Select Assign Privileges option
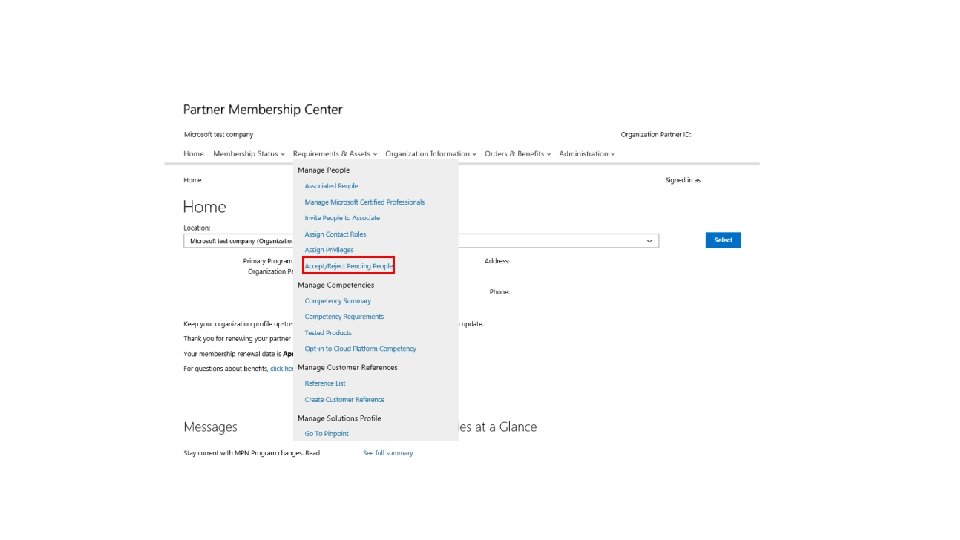Screen dimensions: 960x540 click(x=329, y=250)
